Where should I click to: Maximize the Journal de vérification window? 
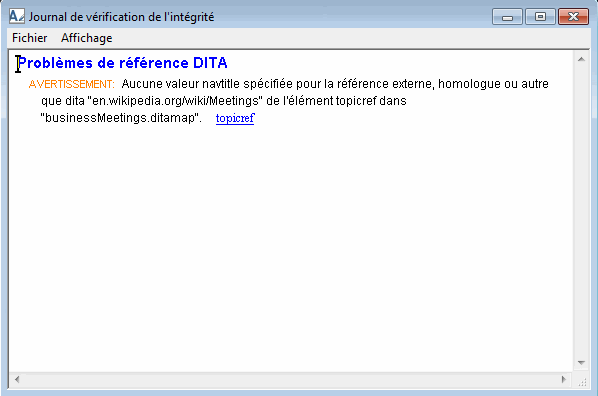tap(540, 17)
